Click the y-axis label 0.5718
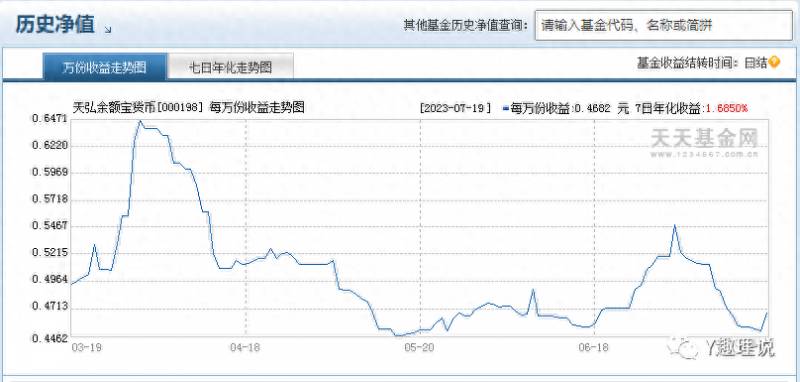 49,199
